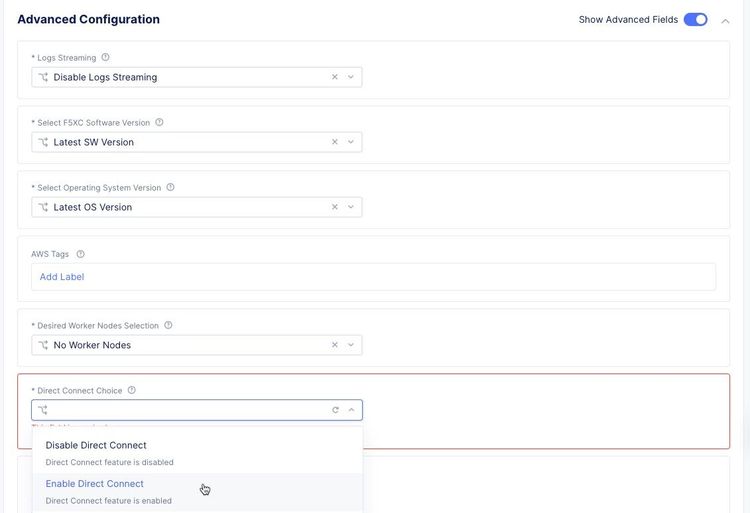Screen dimensions: 750x513
Task: Choose Enable Direct Connect from the list
Action: click(x=95, y=484)
